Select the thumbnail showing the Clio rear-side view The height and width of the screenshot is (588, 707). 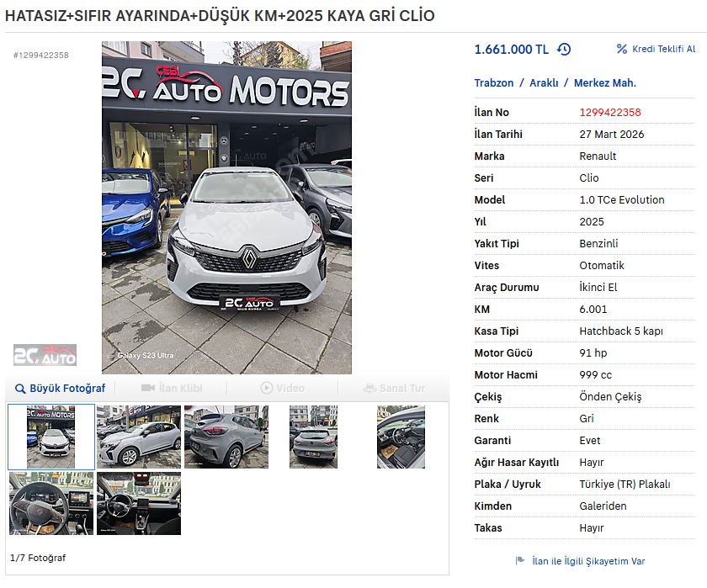[x=226, y=437]
